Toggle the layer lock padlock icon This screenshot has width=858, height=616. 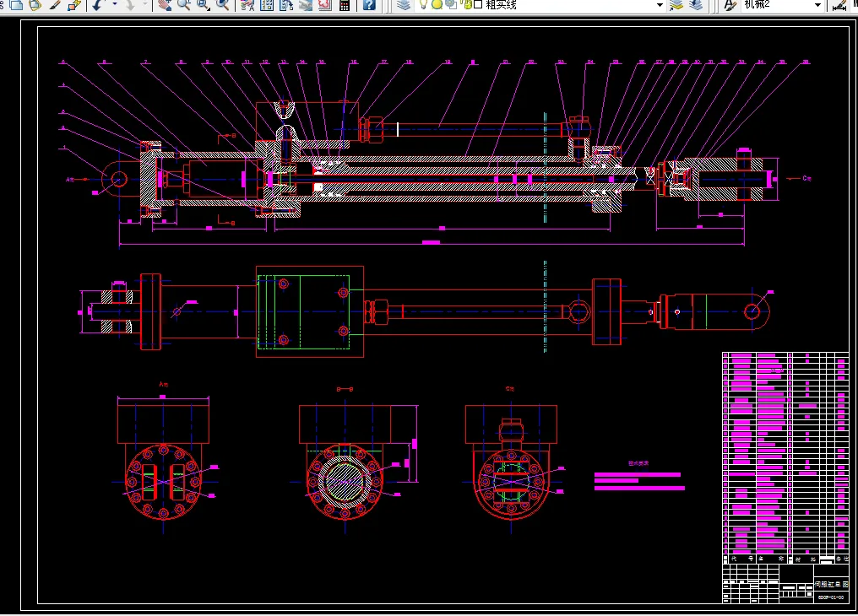(467, 5)
